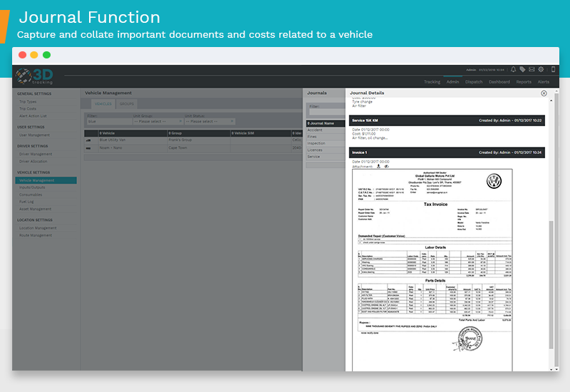Open the messages envelope icon

(x=532, y=70)
